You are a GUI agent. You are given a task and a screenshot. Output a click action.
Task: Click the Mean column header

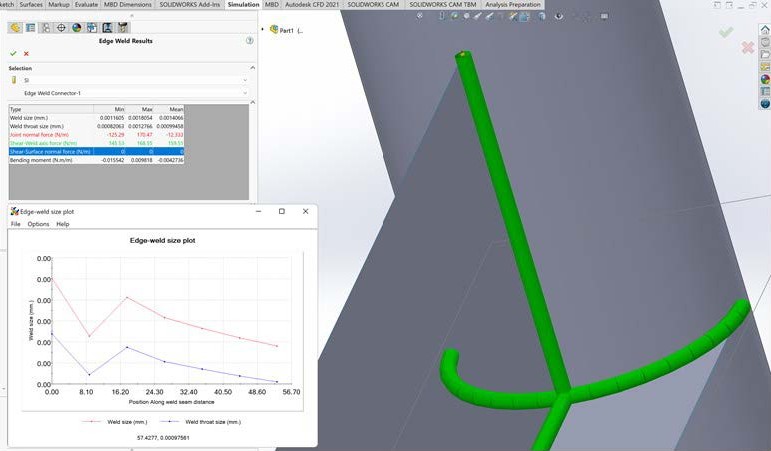(169, 109)
